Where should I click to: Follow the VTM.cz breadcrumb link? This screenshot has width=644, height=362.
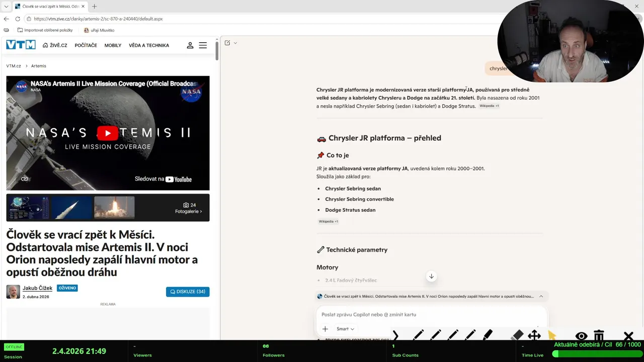coord(14,66)
